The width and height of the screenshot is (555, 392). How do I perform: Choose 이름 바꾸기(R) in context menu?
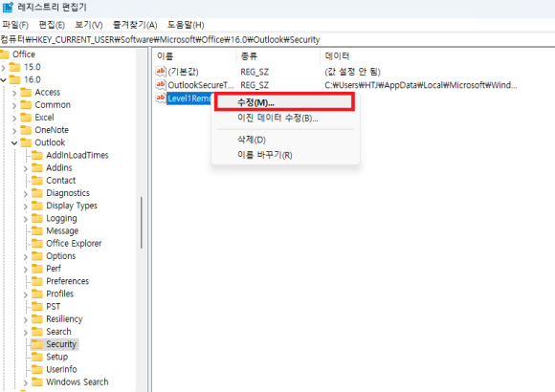tap(265, 155)
